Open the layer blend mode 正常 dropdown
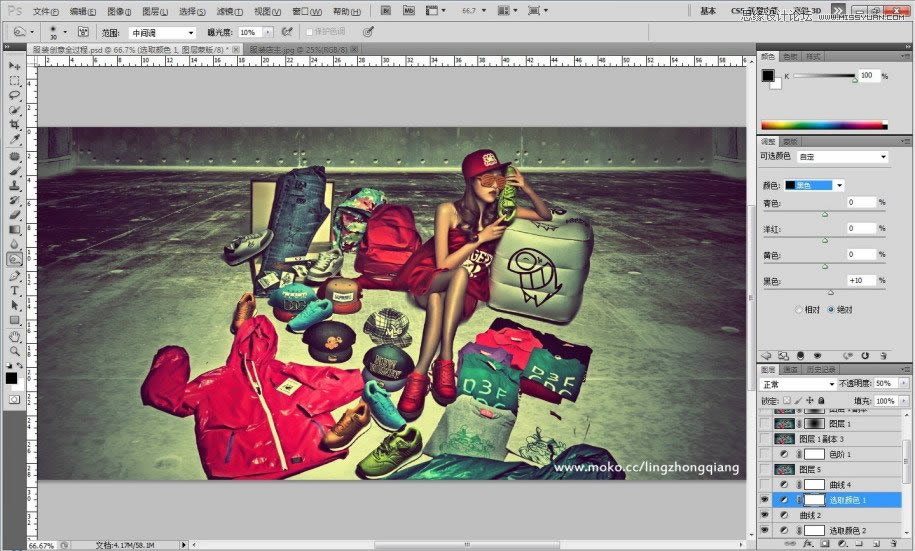Screen dimensions: 915x551 click(x=798, y=384)
